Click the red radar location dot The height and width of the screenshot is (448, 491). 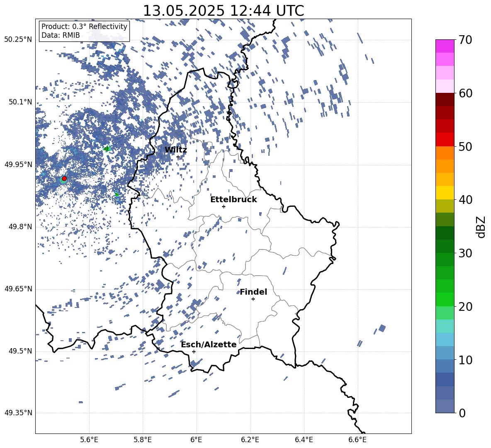point(64,179)
